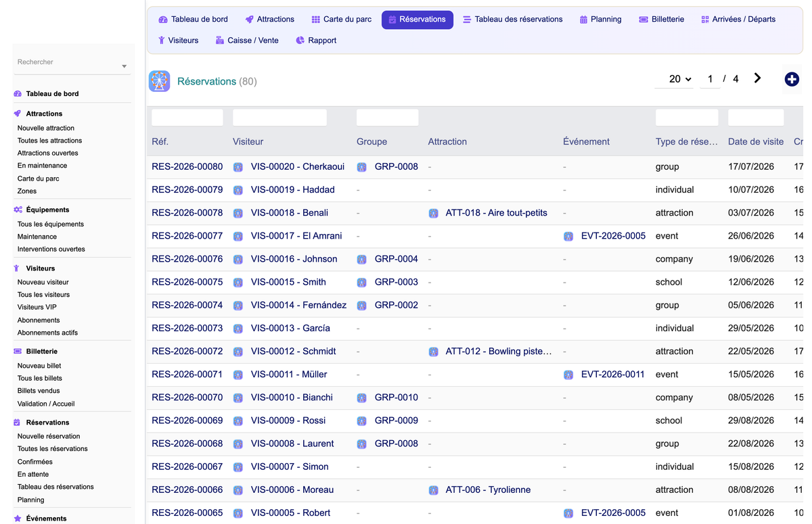Click the Équipements gears icon in sidebar
The image size is (812, 524).
18,210
